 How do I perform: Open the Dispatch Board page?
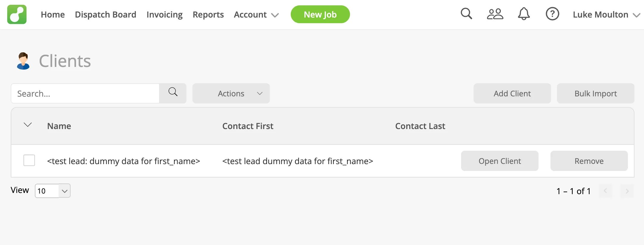tap(105, 15)
